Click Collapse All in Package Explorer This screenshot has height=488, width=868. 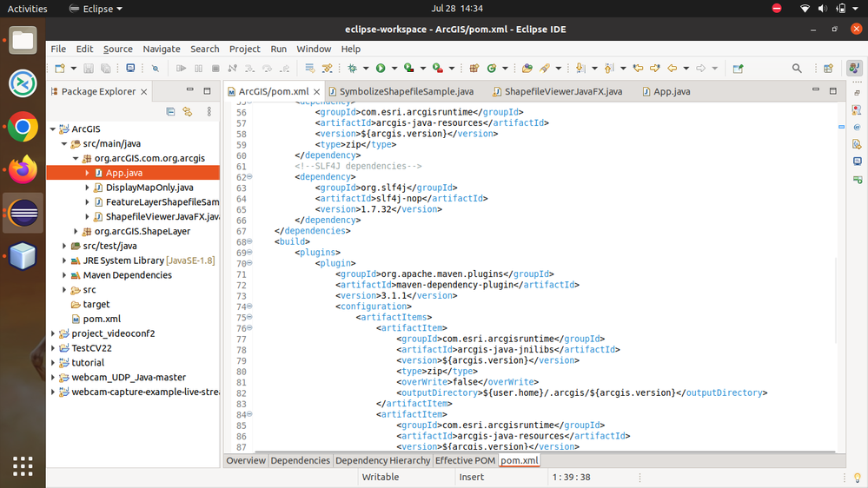coord(170,111)
